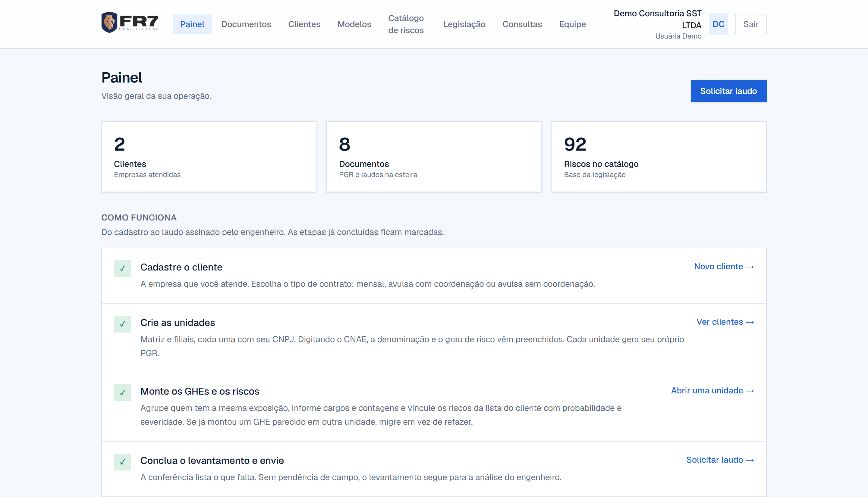Open the 2 Clientes stat card
868x497 pixels.
209,157
